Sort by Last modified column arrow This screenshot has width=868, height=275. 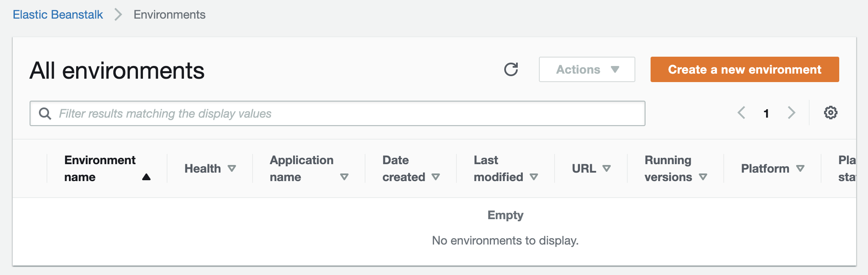534,177
